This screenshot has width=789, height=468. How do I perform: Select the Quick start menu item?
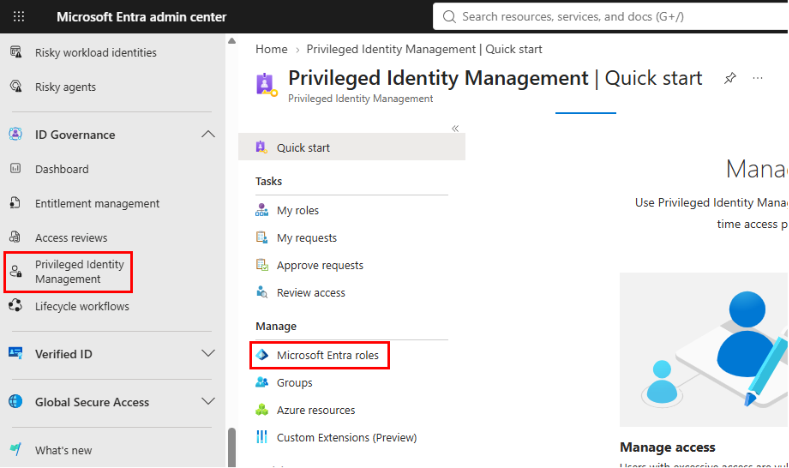(352, 147)
